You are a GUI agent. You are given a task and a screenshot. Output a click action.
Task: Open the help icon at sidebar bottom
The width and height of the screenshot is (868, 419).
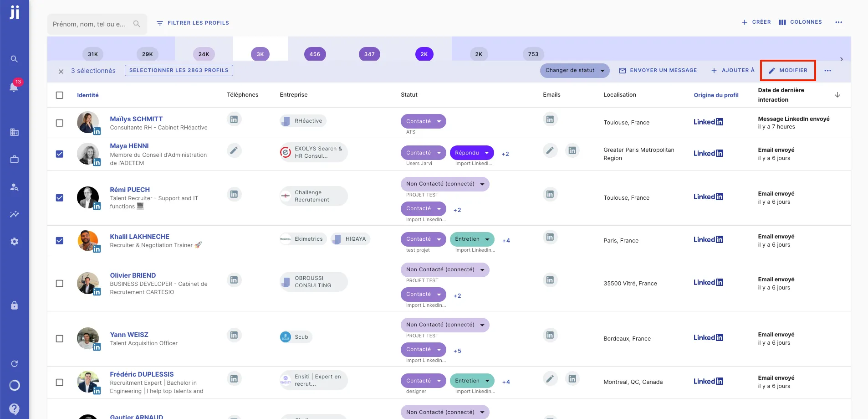[14, 409]
